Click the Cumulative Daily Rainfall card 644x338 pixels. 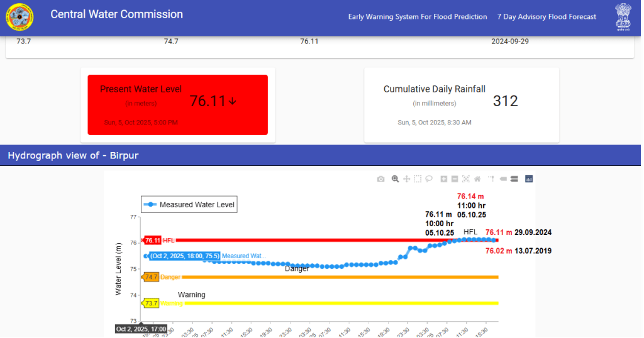click(x=461, y=105)
